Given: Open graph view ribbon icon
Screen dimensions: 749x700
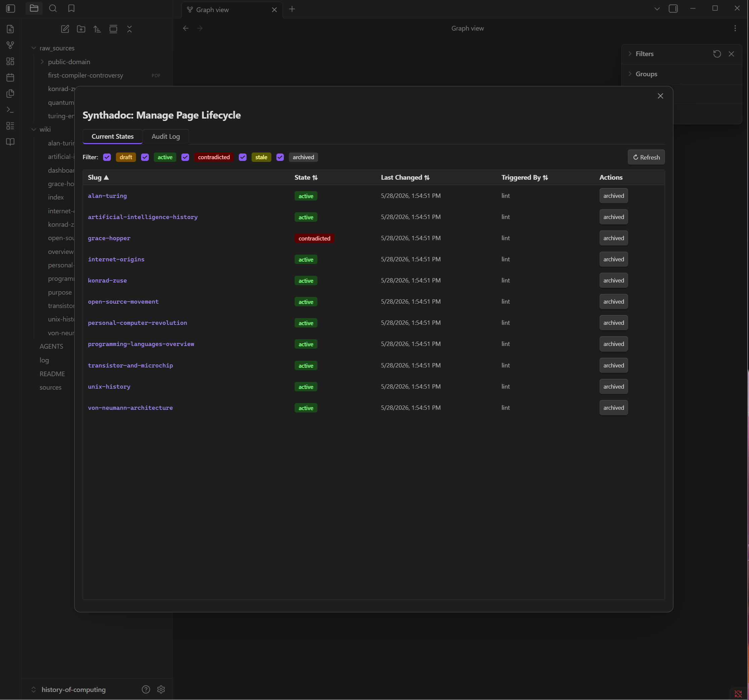Looking at the screenshot, I should (10, 45).
